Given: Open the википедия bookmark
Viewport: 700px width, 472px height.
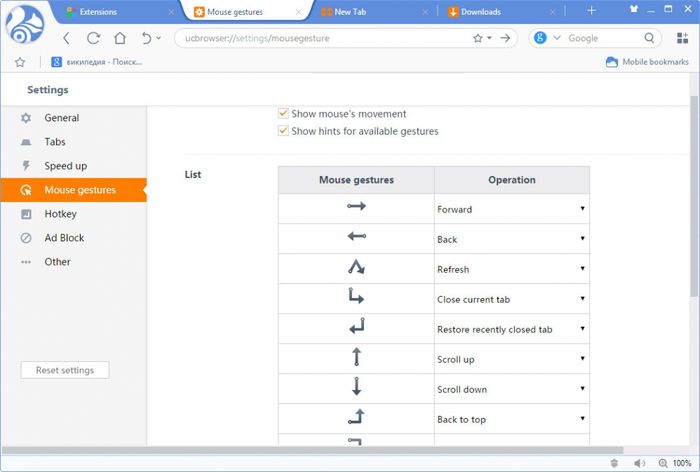Looking at the screenshot, I should point(96,62).
